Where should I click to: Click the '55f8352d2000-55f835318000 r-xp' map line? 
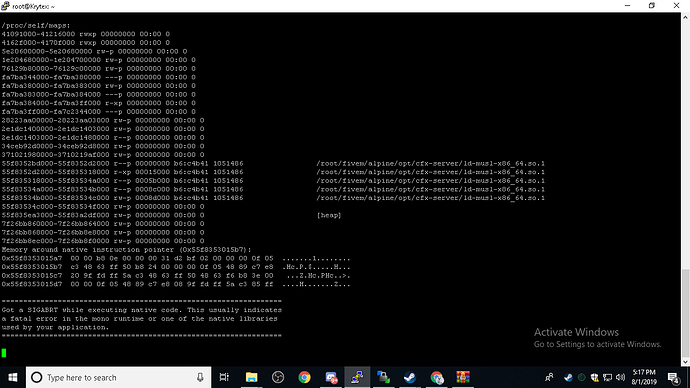point(273,172)
